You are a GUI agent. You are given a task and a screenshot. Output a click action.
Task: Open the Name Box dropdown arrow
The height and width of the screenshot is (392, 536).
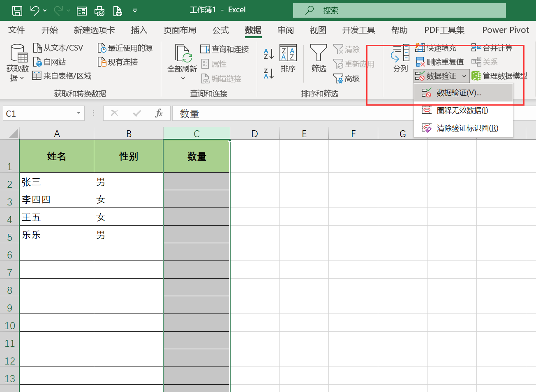(x=79, y=113)
